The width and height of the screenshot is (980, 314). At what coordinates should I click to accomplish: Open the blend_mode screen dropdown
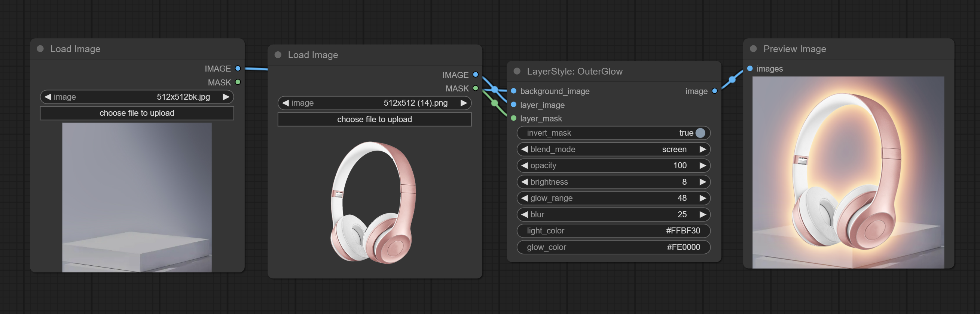(x=613, y=150)
